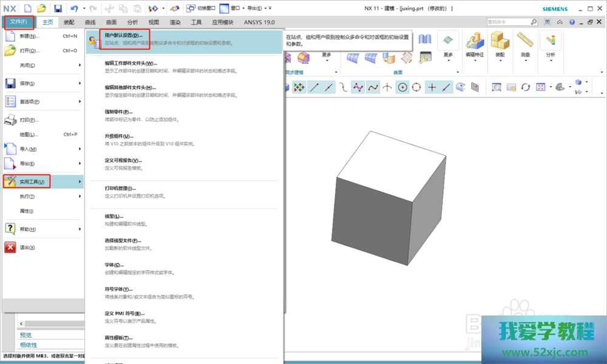
Task: Toggle the cross-shaped snap point option
Action: 432,87
